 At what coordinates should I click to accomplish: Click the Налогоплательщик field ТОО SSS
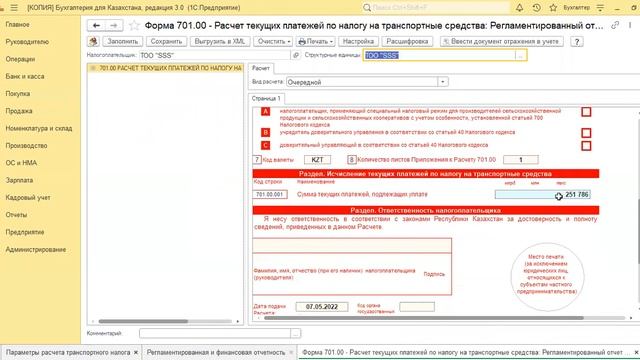[x=215, y=55]
